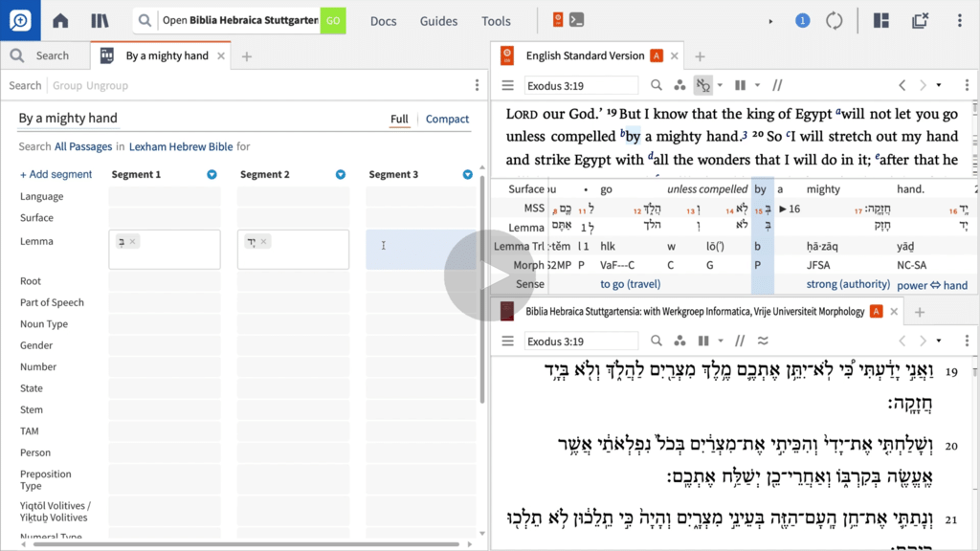Click ESV panel search icon
The image size is (980, 551).
[x=657, y=85]
